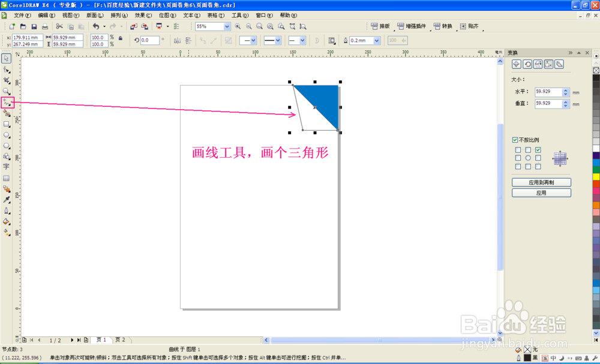Open the outline width 0.2mm dropdown
Screen dimensions: 600x364
pyautogui.click(x=377, y=40)
